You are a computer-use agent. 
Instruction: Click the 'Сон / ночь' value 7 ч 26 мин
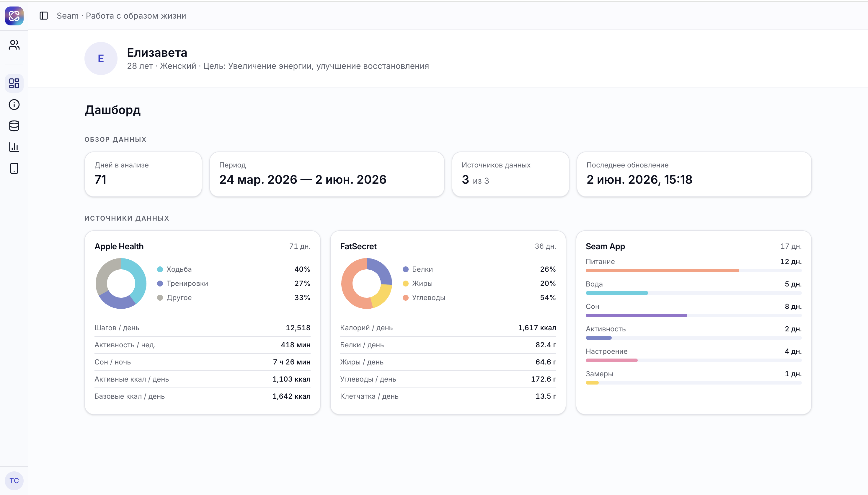[x=292, y=362]
